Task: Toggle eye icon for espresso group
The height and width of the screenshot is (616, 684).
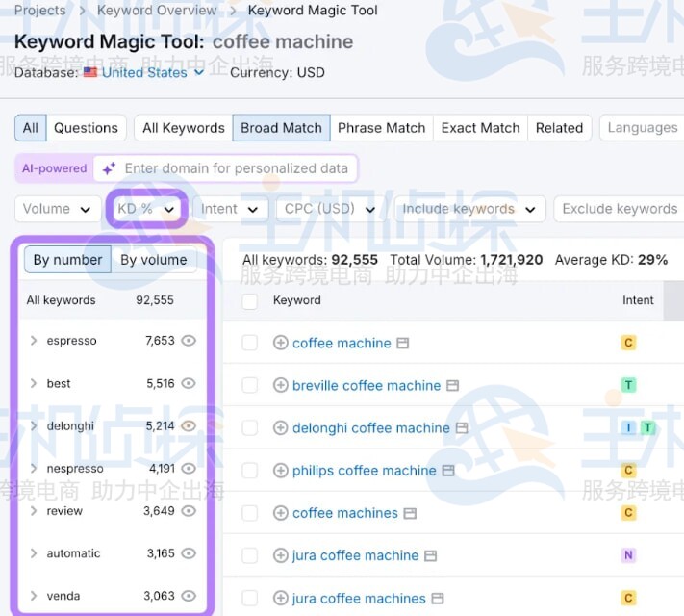Action: coord(189,341)
